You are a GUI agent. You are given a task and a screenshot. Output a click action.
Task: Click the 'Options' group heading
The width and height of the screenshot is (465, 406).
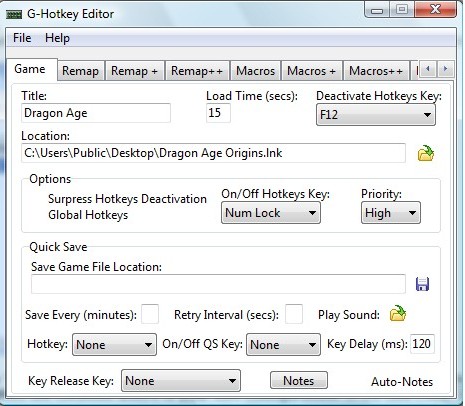[50, 179]
